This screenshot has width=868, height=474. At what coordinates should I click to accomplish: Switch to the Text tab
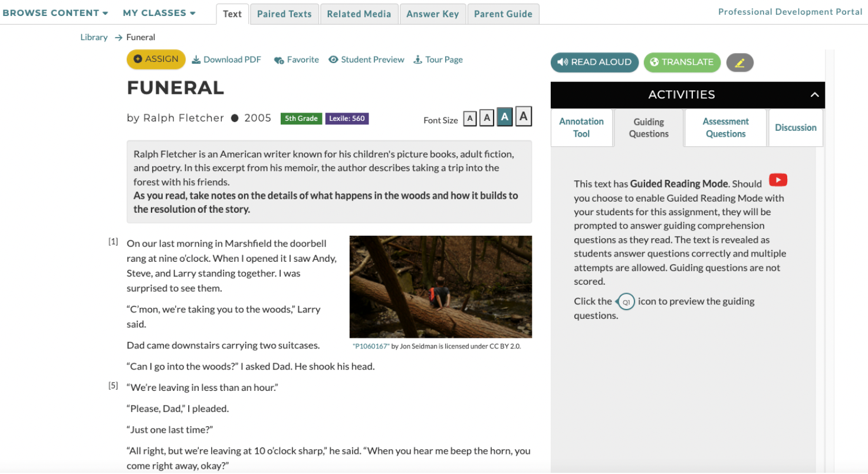pos(232,14)
